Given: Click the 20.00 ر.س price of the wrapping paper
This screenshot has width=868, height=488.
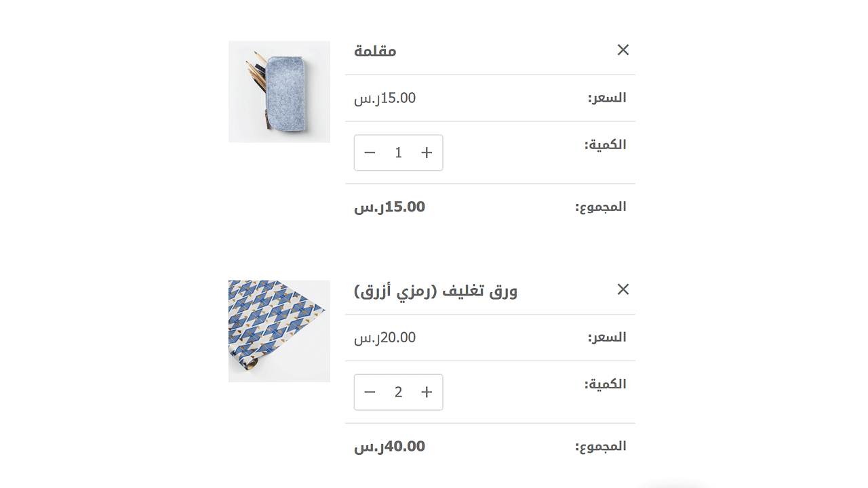Looking at the screenshot, I should pyautogui.click(x=385, y=337).
